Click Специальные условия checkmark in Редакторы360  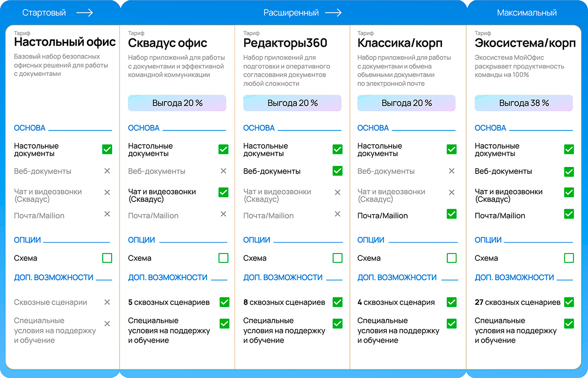pos(338,324)
